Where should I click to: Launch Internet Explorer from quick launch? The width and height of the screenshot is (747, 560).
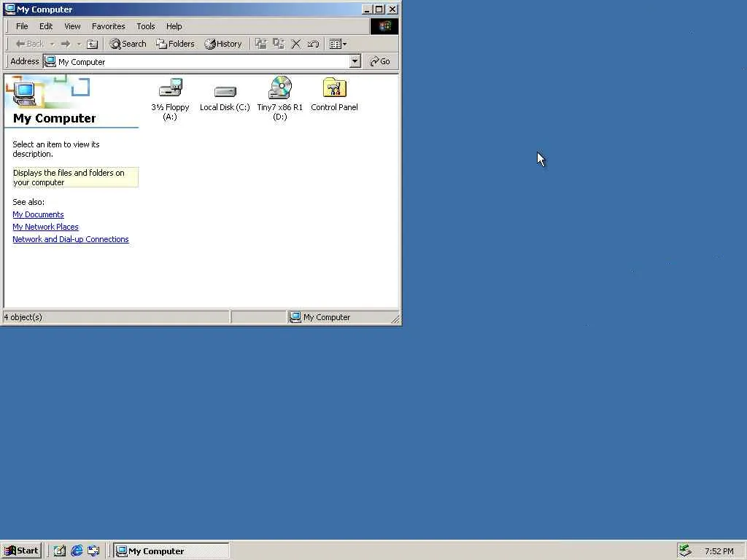[x=76, y=551]
